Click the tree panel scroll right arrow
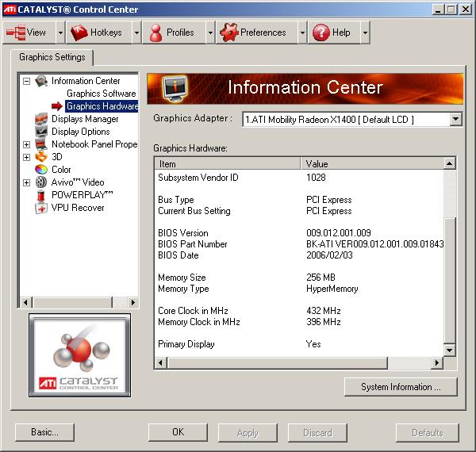 [x=132, y=302]
